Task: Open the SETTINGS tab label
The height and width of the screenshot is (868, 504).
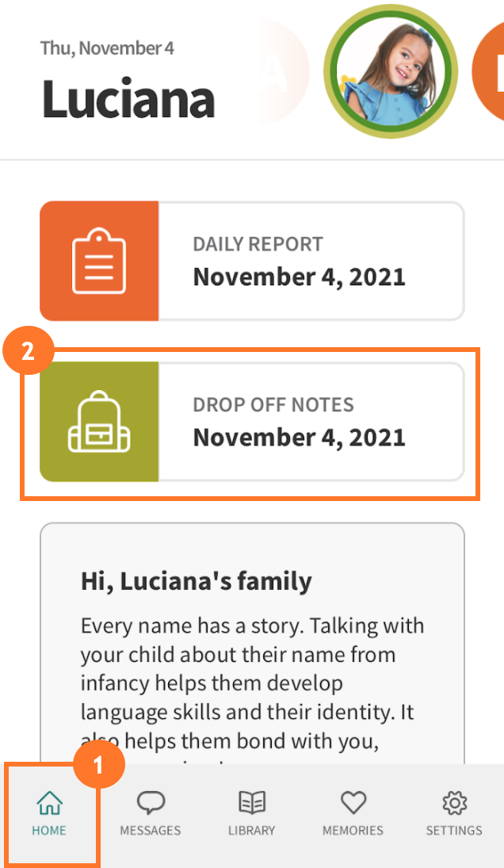Action: point(454,831)
